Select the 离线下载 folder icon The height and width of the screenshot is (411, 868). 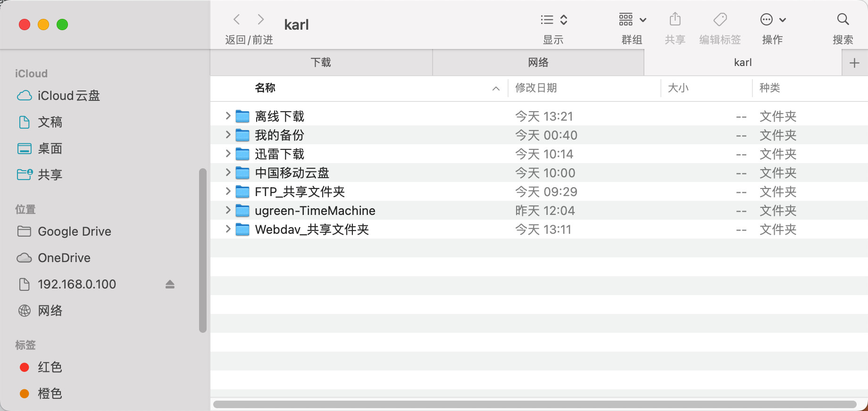tap(242, 116)
